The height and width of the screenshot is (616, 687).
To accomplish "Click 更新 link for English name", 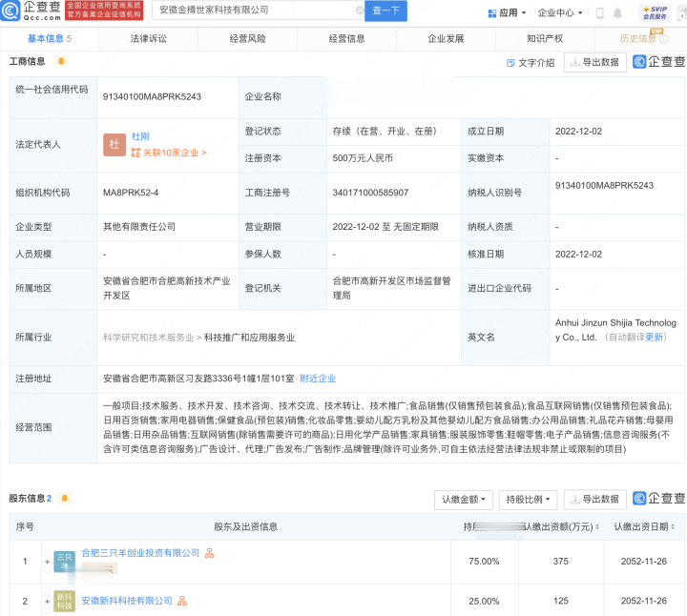I will click(x=655, y=338).
